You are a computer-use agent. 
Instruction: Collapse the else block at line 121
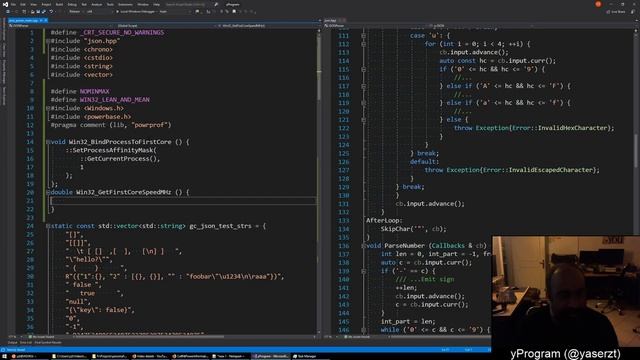pos(363,120)
